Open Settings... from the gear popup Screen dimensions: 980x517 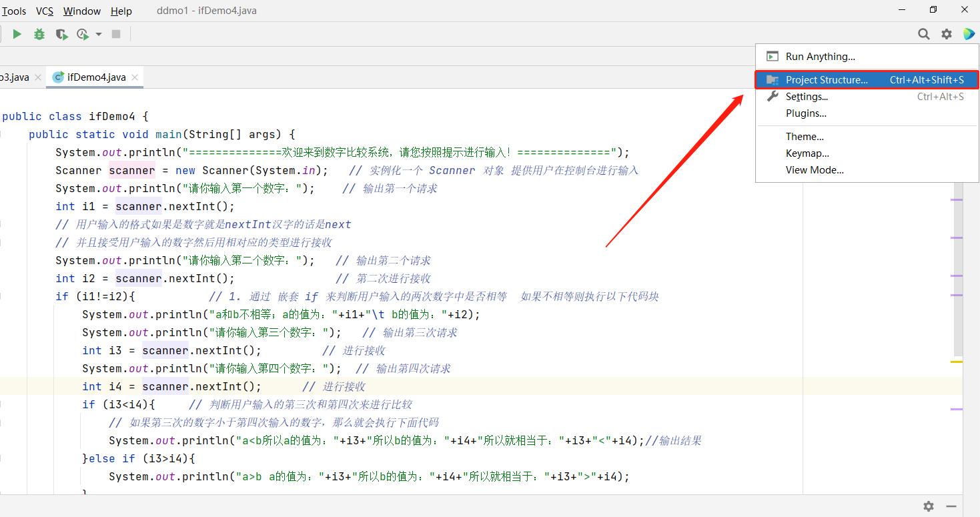pos(867,97)
